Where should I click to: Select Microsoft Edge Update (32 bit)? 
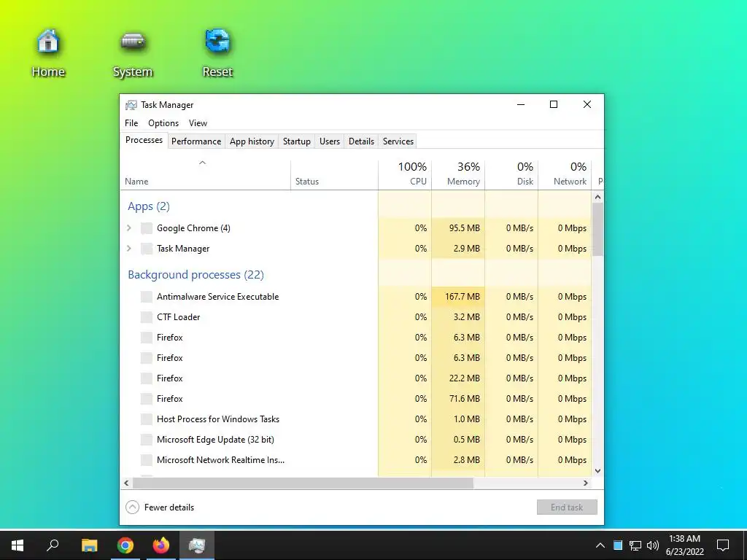point(356,440)
